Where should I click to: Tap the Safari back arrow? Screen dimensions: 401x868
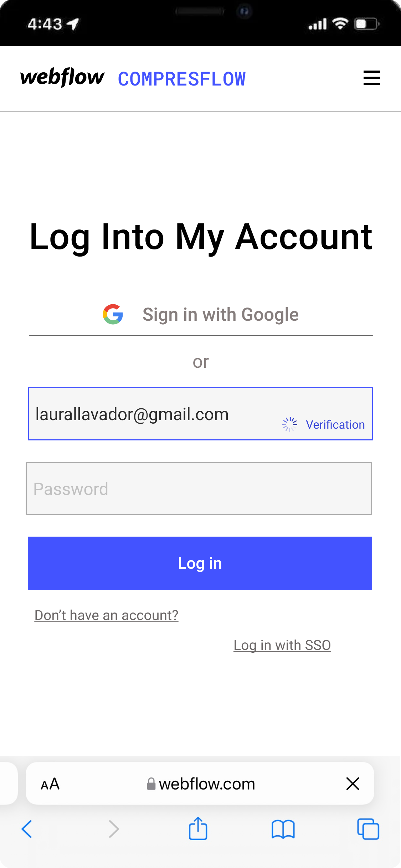[27, 829]
